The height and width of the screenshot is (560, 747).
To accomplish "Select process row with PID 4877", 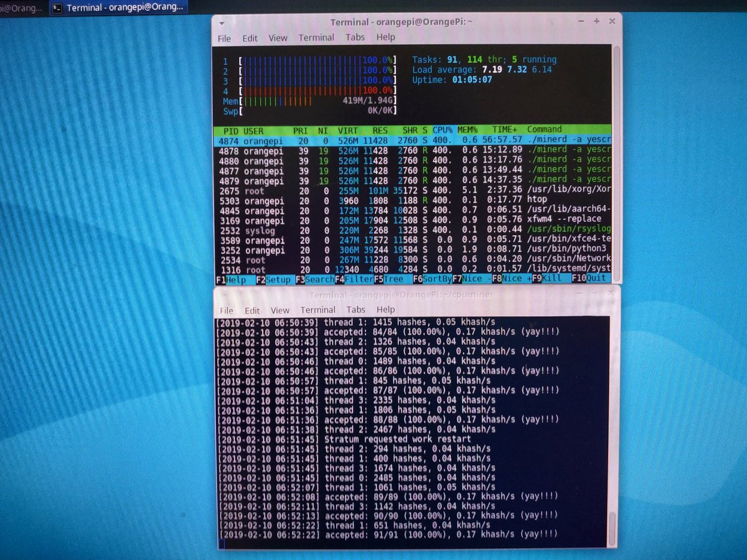I will [413, 170].
